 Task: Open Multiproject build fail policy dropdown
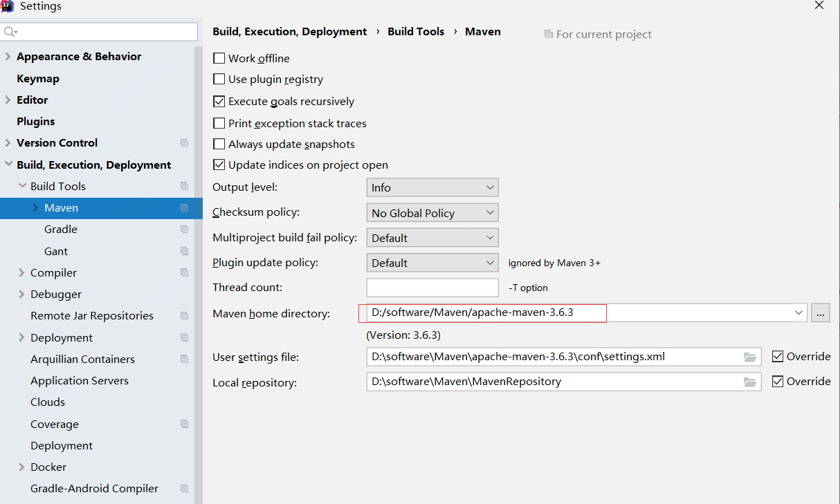[432, 238]
